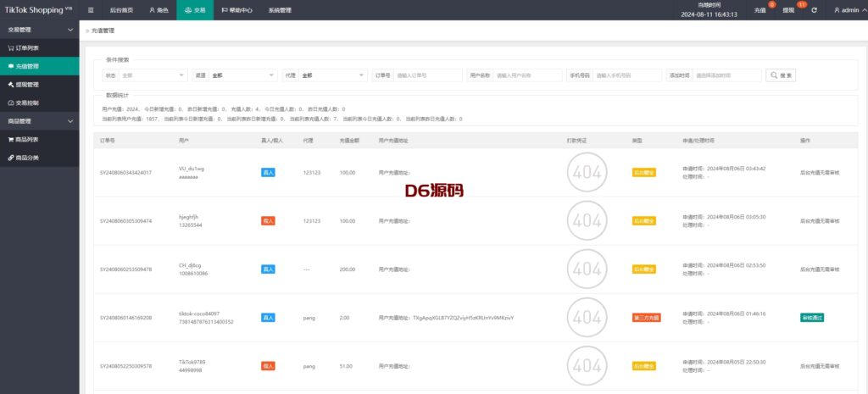Open the 404 proof thumbnail for CH_dj6cg
Viewport: 868px width, 394px height.
click(587, 269)
